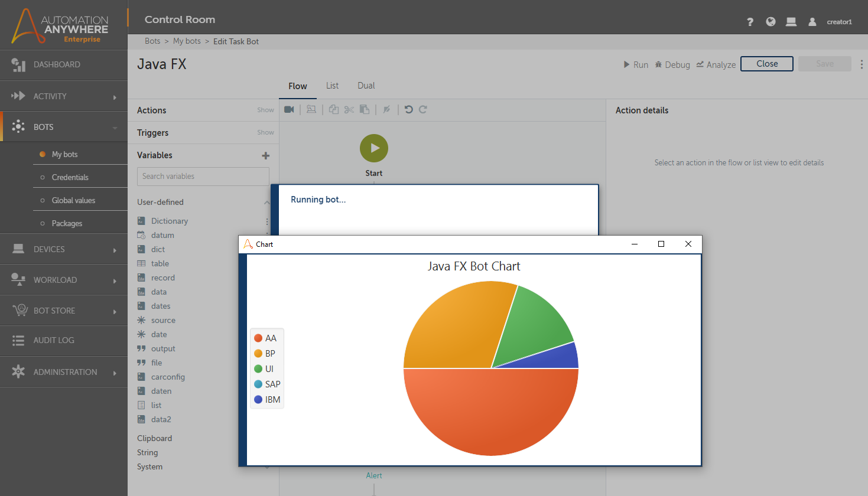Viewport: 868px width, 496px height.
Task: Expand the Devices sidebar menu
Action: [x=64, y=249]
